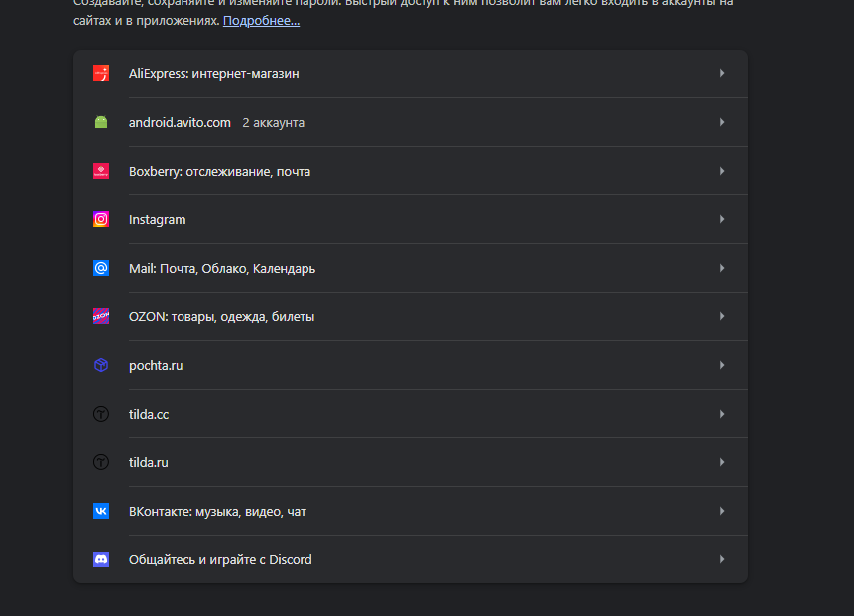
Task: Expand the Boxberry entry arrow
Action: (x=722, y=171)
